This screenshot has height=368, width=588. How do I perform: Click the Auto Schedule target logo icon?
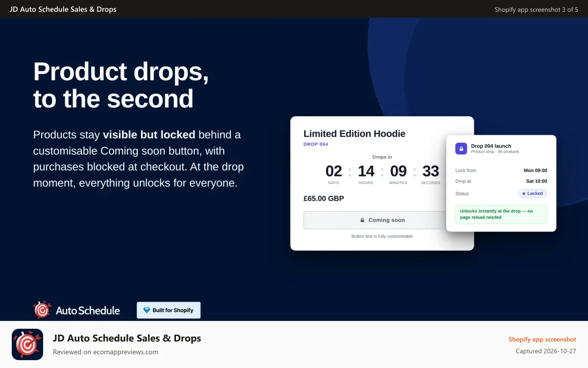(x=42, y=310)
